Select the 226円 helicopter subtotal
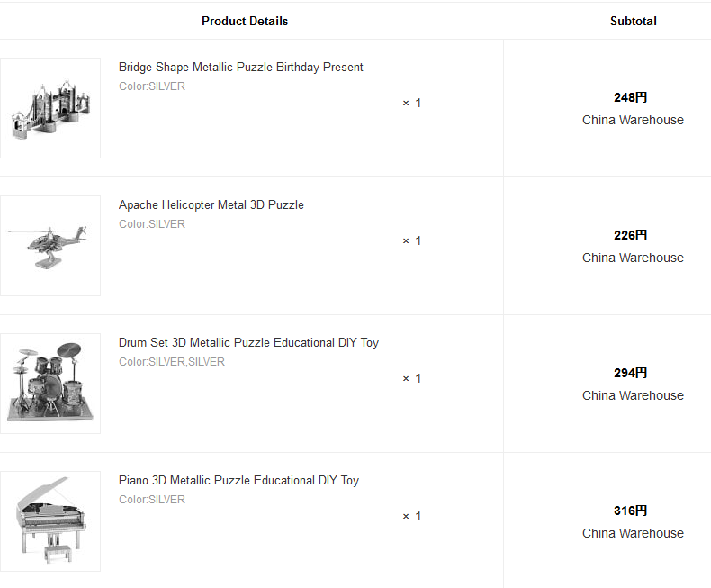Screen dimensions: 711x588 (630, 236)
